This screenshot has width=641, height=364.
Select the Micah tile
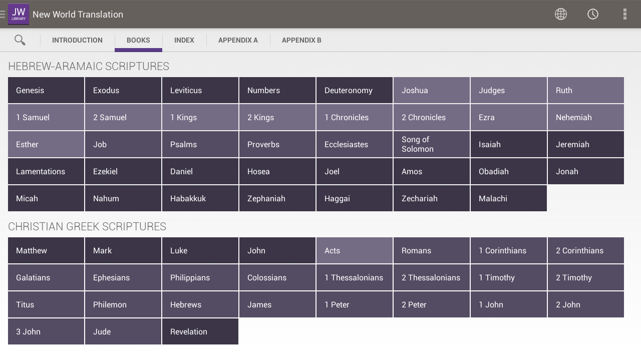click(x=46, y=198)
